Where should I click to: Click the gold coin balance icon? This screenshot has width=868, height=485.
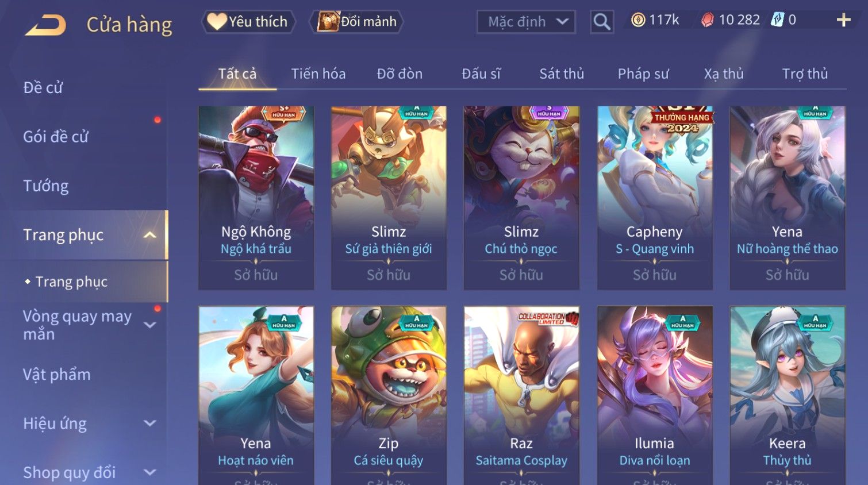tap(638, 20)
